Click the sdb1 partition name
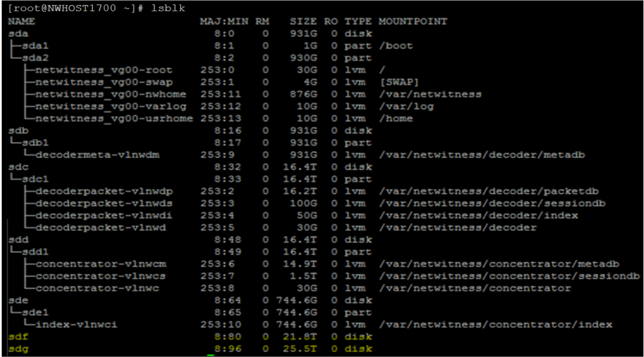Image resolution: width=644 pixels, height=357 pixels. 35,143
